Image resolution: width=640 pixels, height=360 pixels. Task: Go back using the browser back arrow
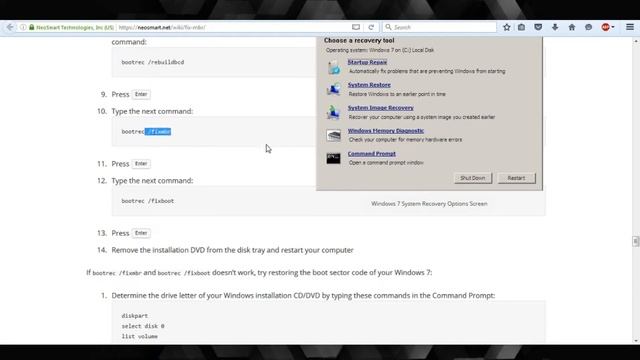10,27
